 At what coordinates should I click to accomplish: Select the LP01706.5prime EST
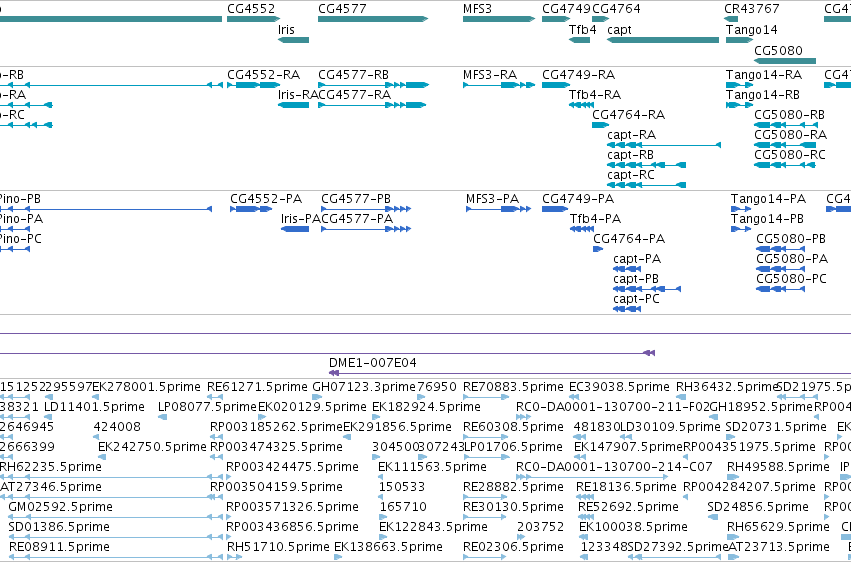point(486,457)
